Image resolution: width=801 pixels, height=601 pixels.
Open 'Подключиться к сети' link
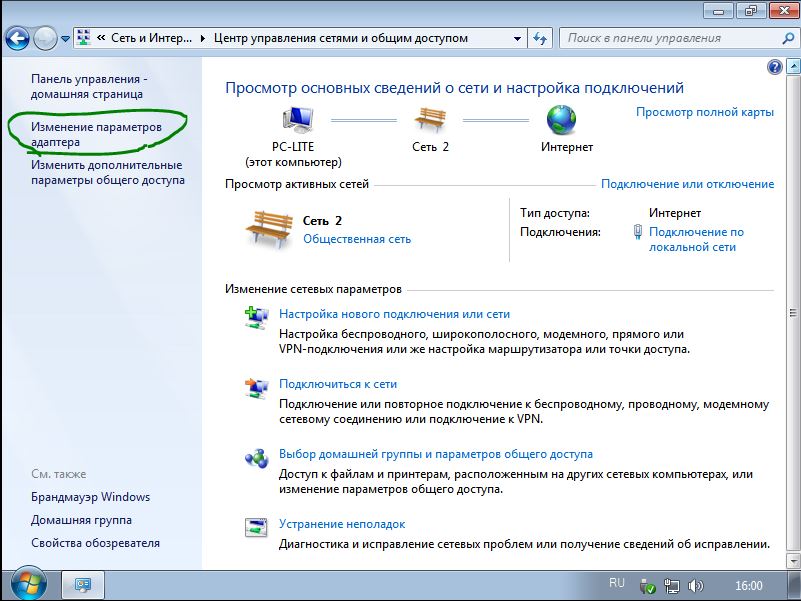(x=338, y=384)
